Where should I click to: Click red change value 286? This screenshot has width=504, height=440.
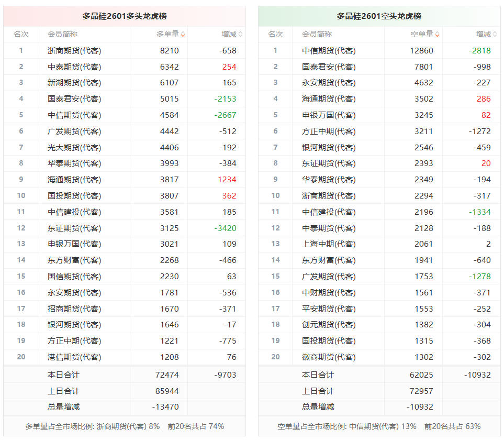click(x=484, y=99)
